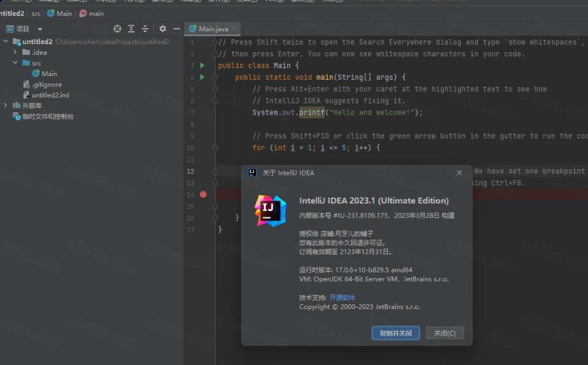Expand the .idea folder
Screen dimensions: 588x365
click(x=14, y=52)
